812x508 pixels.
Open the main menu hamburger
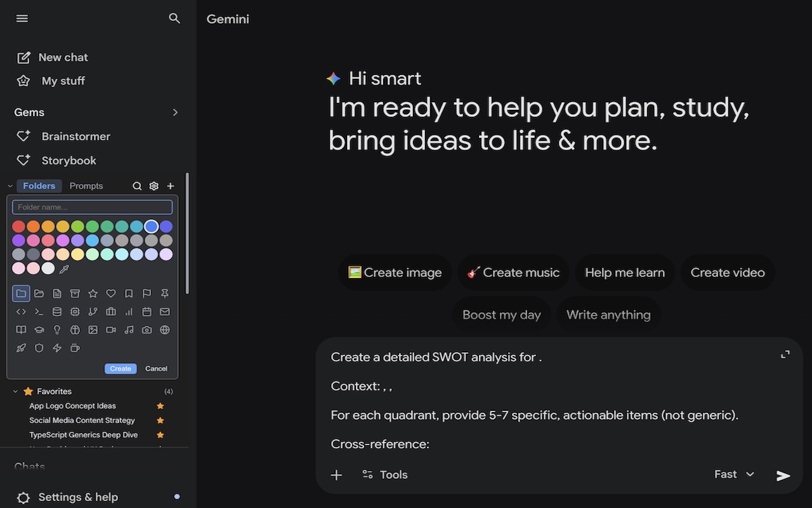(x=22, y=18)
